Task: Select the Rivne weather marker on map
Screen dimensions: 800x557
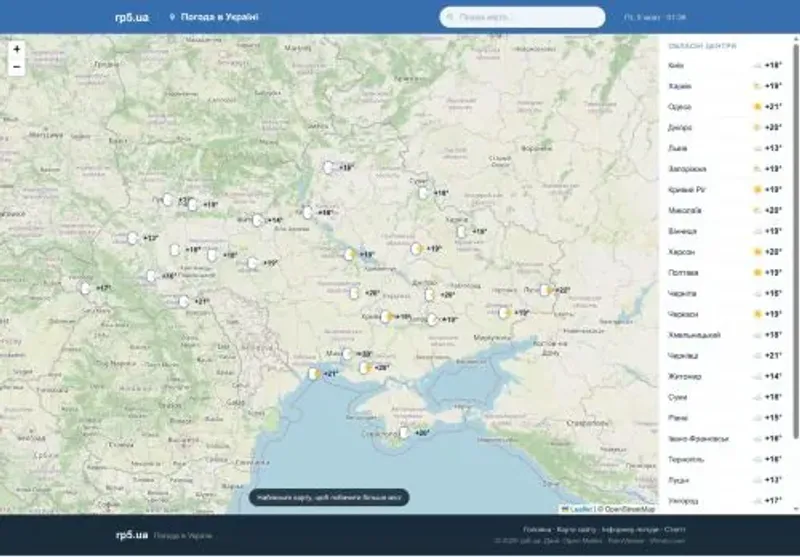Action: 203,205
